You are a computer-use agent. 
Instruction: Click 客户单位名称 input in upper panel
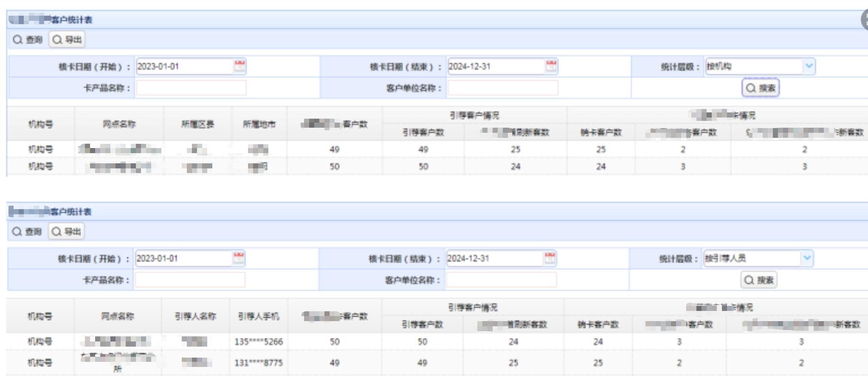point(503,88)
